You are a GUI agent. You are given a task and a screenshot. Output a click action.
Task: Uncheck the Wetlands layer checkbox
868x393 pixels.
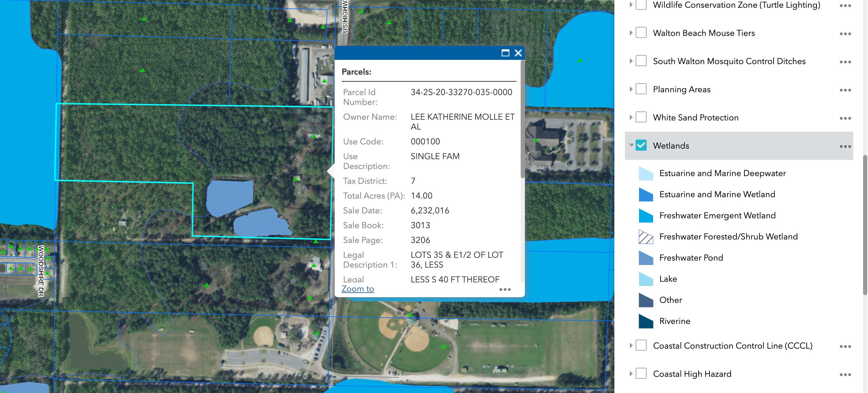pyautogui.click(x=641, y=145)
